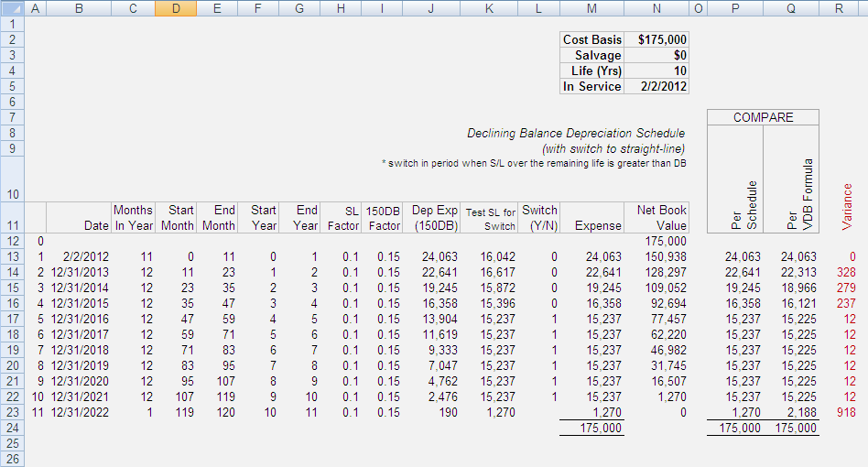868x467 pixels.
Task: Click the Salvage label cell
Action: click(591, 55)
